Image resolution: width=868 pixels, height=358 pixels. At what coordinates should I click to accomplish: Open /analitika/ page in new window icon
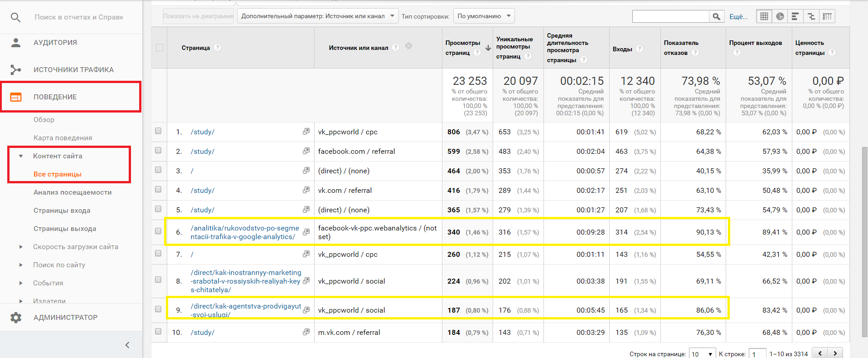pyautogui.click(x=306, y=232)
